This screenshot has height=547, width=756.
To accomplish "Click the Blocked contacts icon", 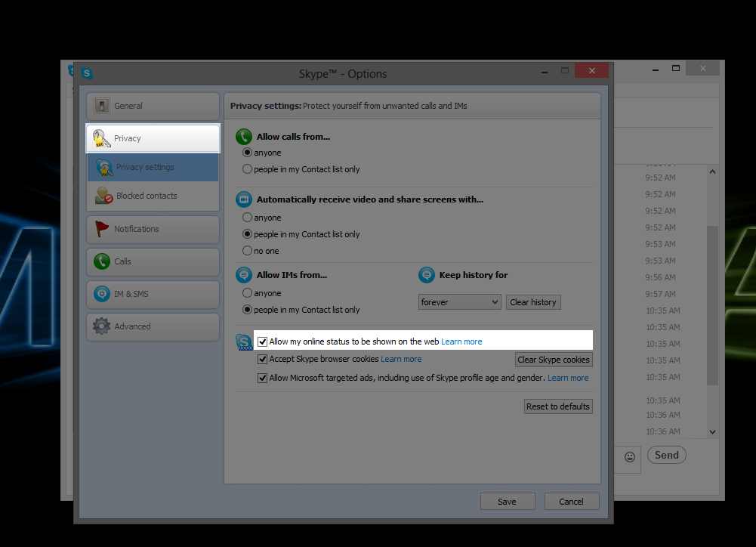I will point(104,196).
